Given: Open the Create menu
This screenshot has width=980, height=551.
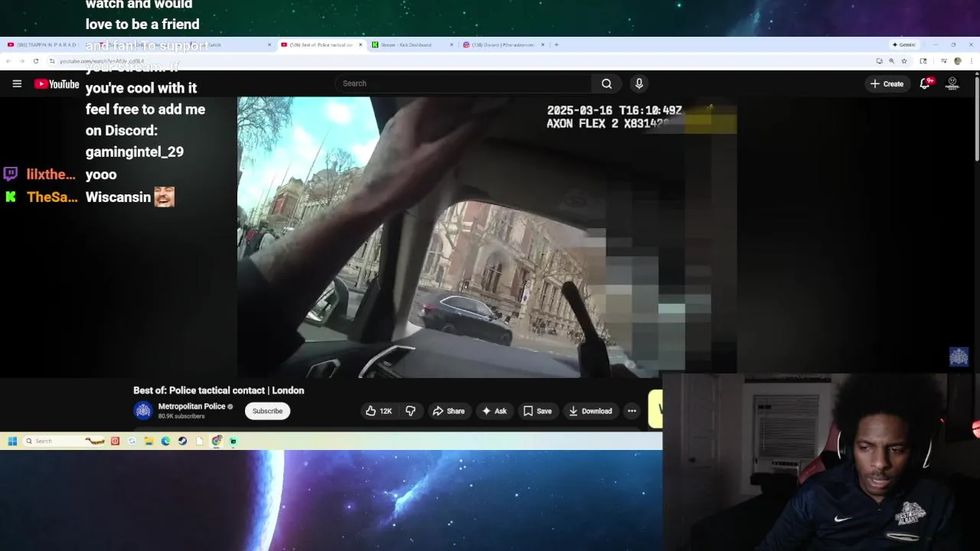Looking at the screenshot, I should click(x=887, y=83).
